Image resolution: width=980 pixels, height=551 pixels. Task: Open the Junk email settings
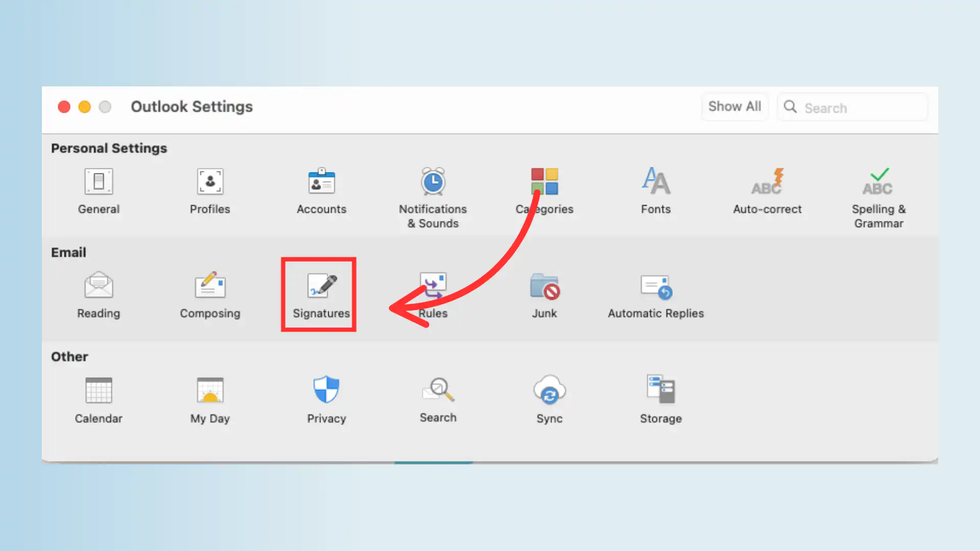(544, 295)
